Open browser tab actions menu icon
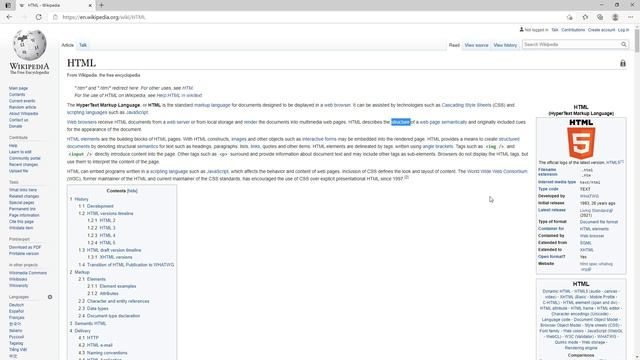Screen dimensions: 640x360 tap(8, 5)
